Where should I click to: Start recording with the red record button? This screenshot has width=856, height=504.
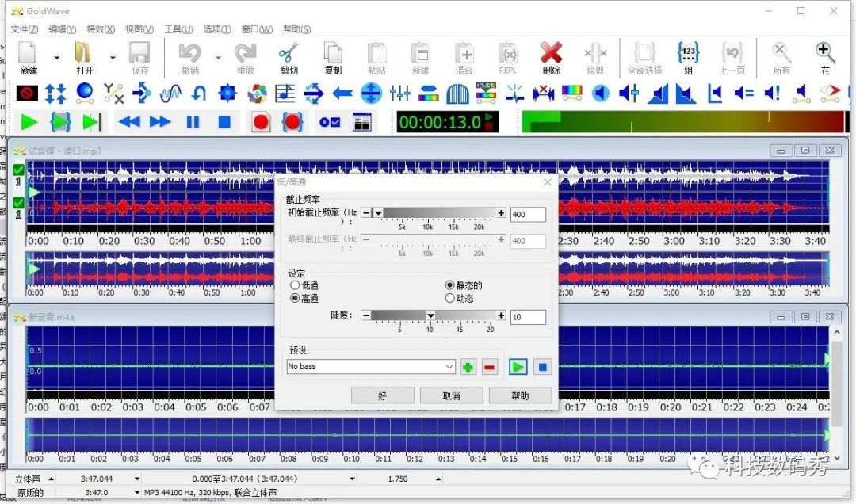point(261,122)
